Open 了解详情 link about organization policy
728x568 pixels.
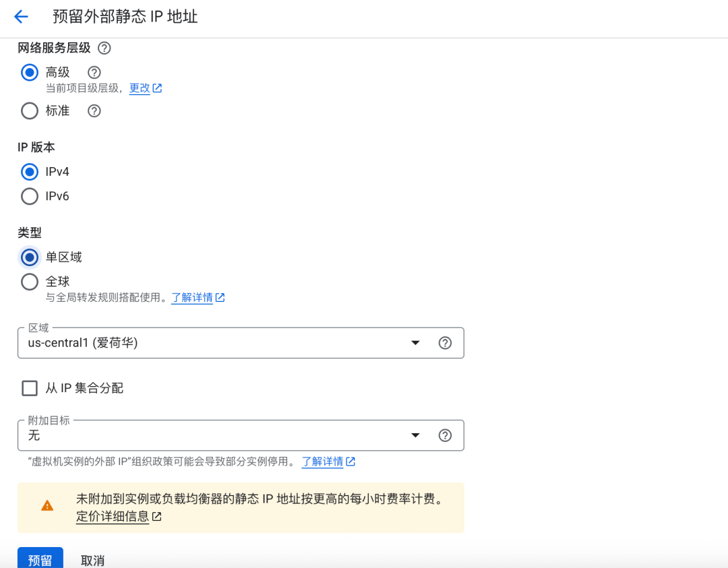[x=322, y=462]
